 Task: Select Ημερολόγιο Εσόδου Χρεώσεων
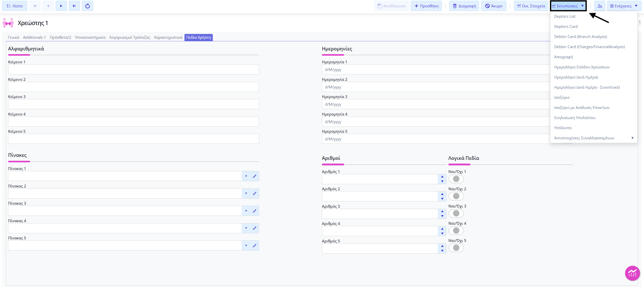594,67
